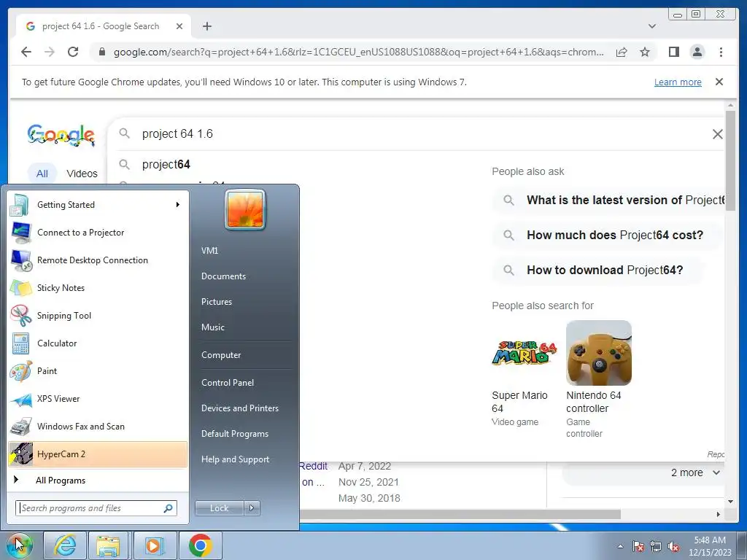Open Internet Explorer from taskbar

pos(65,545)
